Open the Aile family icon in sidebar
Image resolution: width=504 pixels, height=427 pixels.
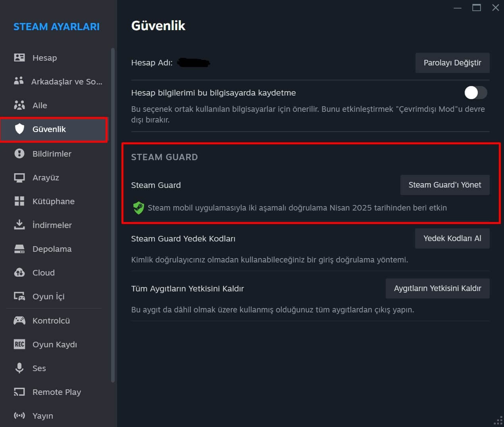tap(19, 105)
